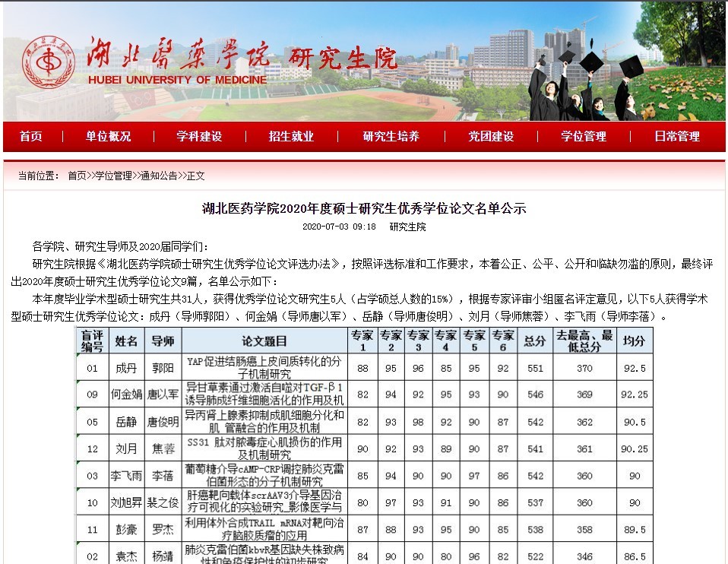728x564 pixels.
Task: Click the Hubei University of Medicine logo emblem
Action: coord(49,62)
